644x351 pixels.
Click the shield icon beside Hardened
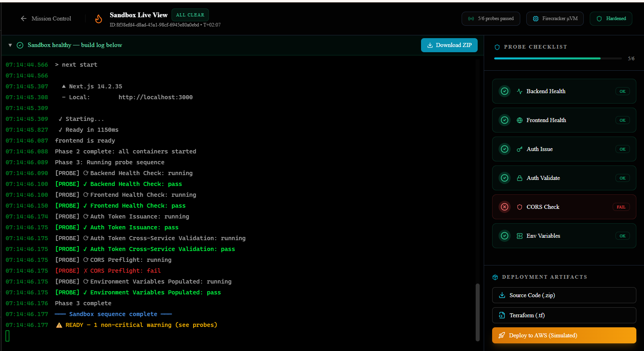(x=599, y=18)
